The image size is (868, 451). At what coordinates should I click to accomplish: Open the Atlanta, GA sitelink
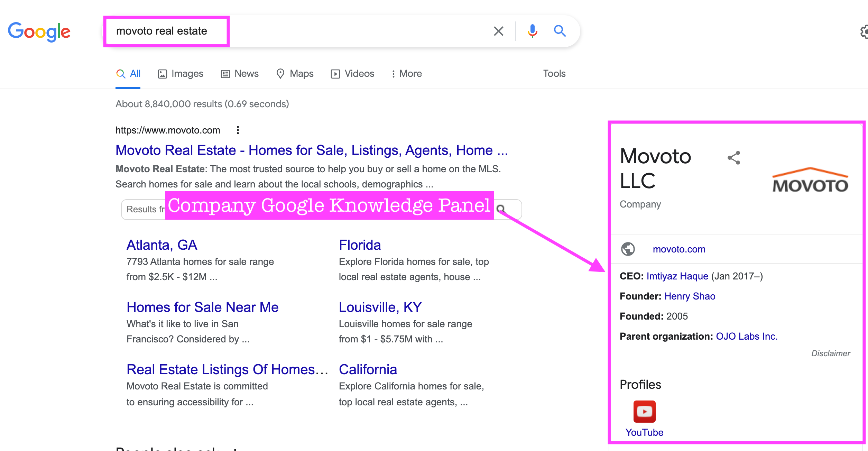tap(162, 245)
